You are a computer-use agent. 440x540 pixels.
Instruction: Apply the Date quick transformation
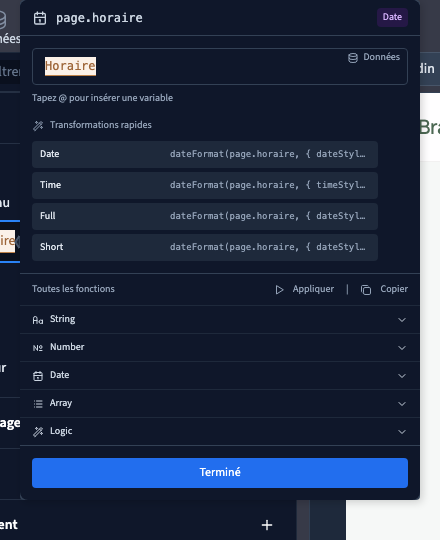coord(205,154)
